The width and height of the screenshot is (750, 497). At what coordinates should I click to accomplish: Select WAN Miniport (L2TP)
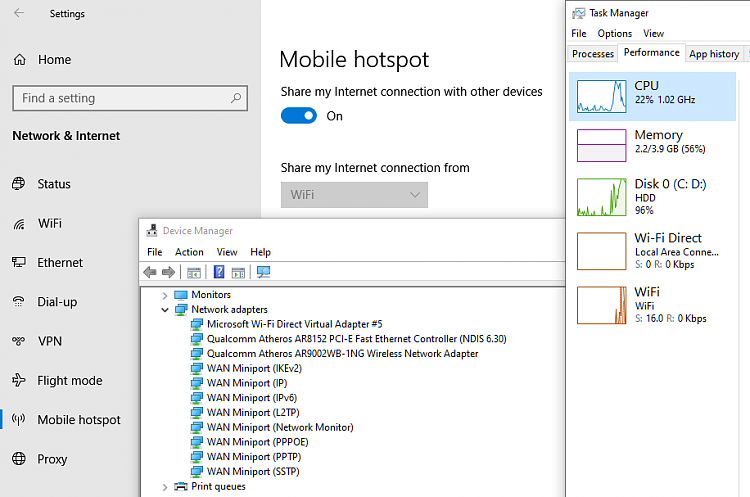pos(253,413)
